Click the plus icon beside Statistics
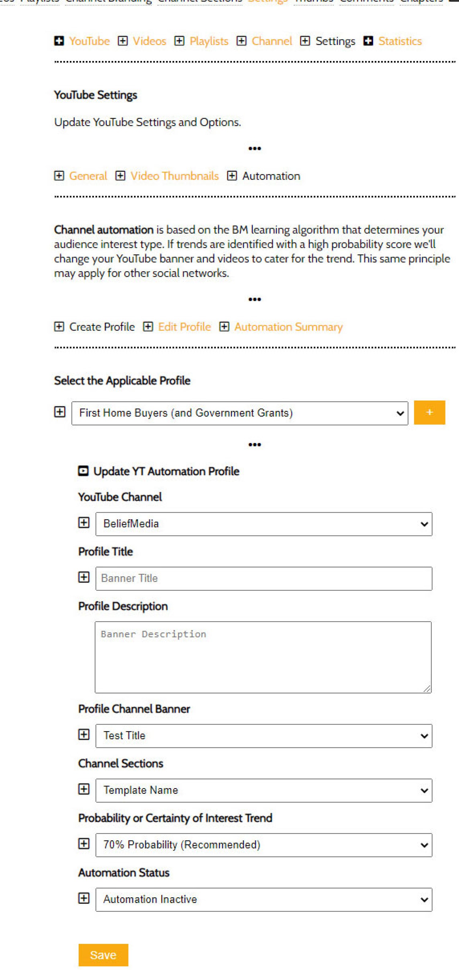The image size is (459, 980). point(368,41)
